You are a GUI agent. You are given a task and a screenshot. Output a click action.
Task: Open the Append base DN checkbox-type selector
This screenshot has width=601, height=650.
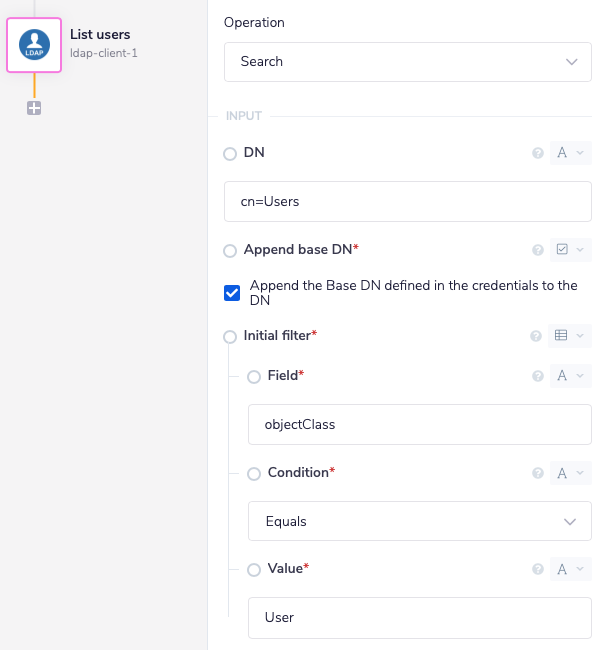[x=570, y=250]
